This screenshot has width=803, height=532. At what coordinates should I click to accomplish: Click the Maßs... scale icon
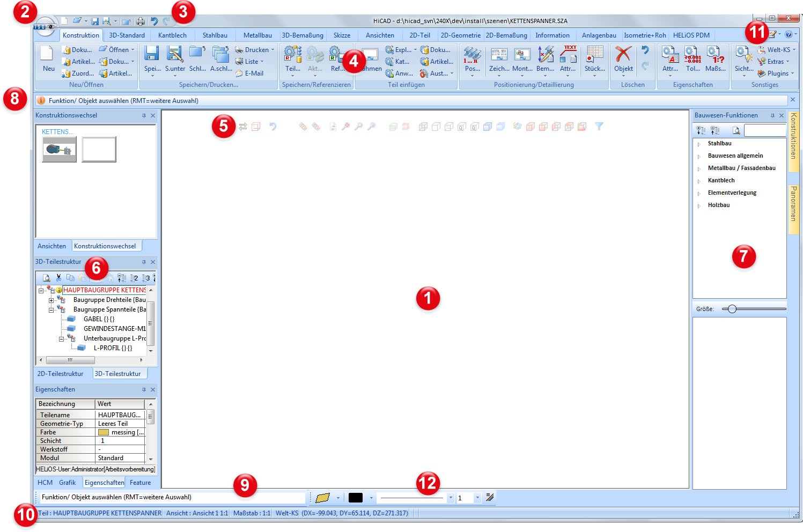coord(715,54)
